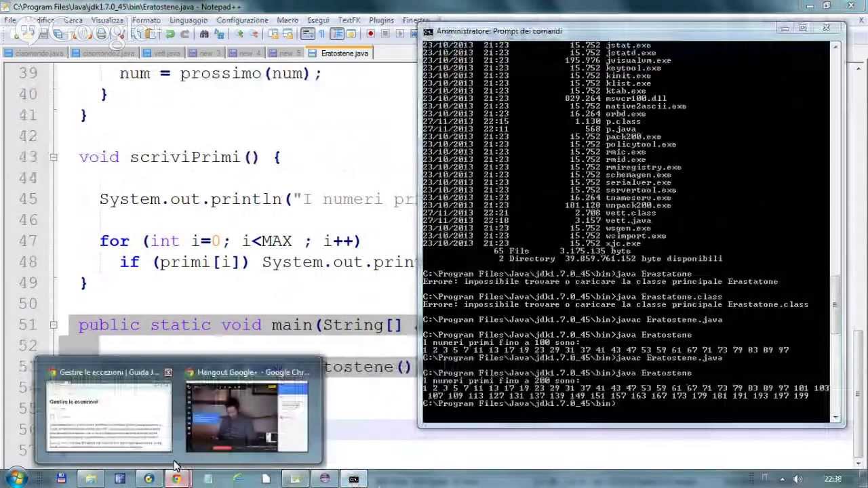This screenshot has height=488, width=868.
Task: Open the Configurazione menu
Action: pyautogui.click(x=242, y=20)
